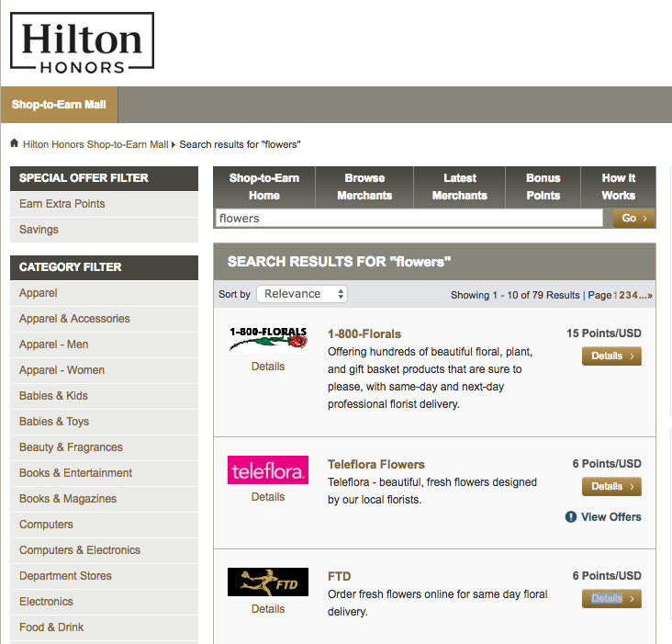Viewport: 672px width, 644px height.
Task: Filter by Savings offers
Action: [104, 230]
